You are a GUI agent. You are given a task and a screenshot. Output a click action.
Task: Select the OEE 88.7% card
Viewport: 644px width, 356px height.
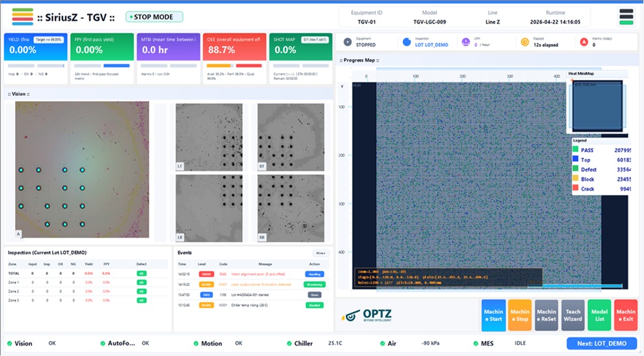[235, 58]
